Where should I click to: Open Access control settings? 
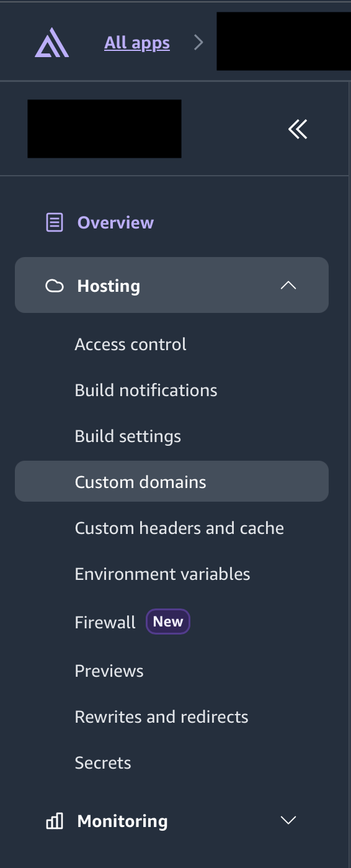pos(130,345)
